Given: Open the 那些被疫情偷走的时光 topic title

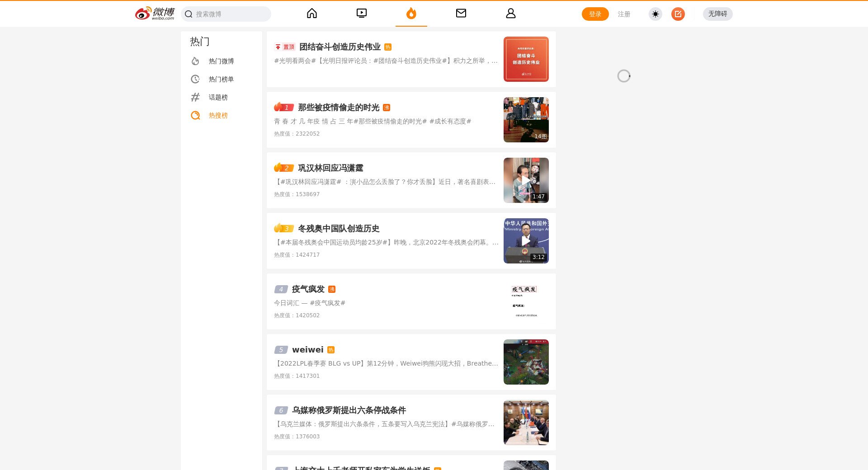Looking at the screenshot, I should [x=338, y=108].
